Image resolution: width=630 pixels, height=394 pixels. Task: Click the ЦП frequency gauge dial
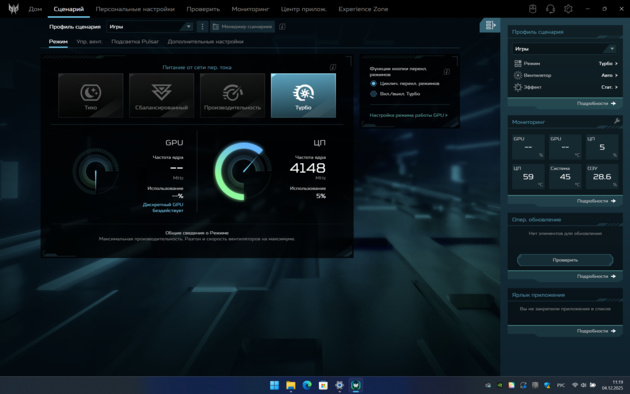243,171
